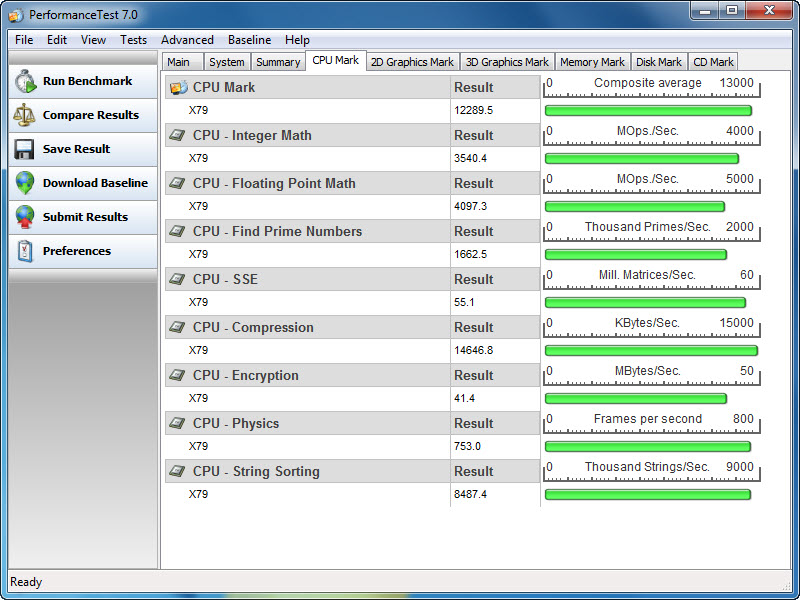Open the View menu
Image resolution: width=800 pixels, height=600 pixels.
coord(93,40)
